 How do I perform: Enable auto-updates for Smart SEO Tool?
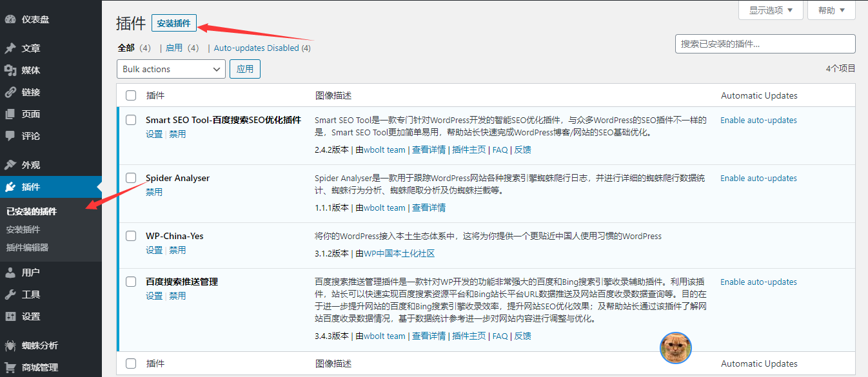pos(758,121)
